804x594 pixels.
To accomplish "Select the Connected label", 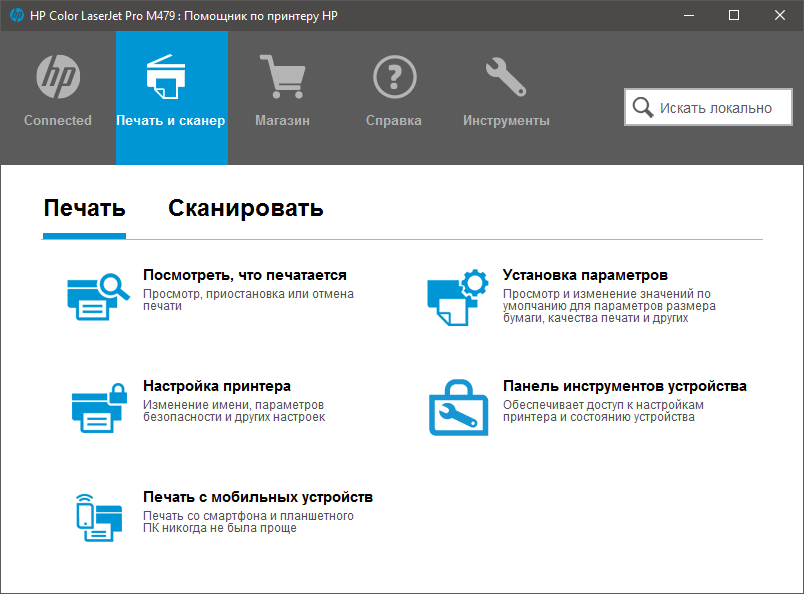I will point(58,121).
